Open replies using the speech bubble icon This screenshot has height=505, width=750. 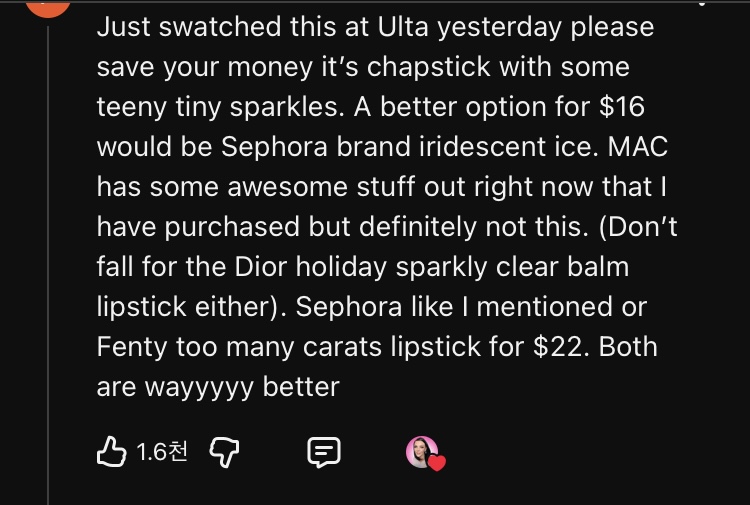[321, 453]
